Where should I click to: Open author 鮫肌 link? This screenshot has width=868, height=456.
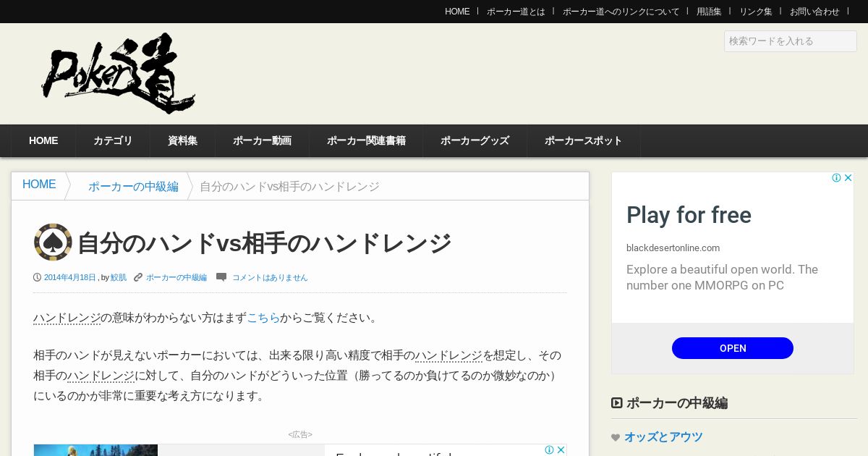tap(119, 277)
